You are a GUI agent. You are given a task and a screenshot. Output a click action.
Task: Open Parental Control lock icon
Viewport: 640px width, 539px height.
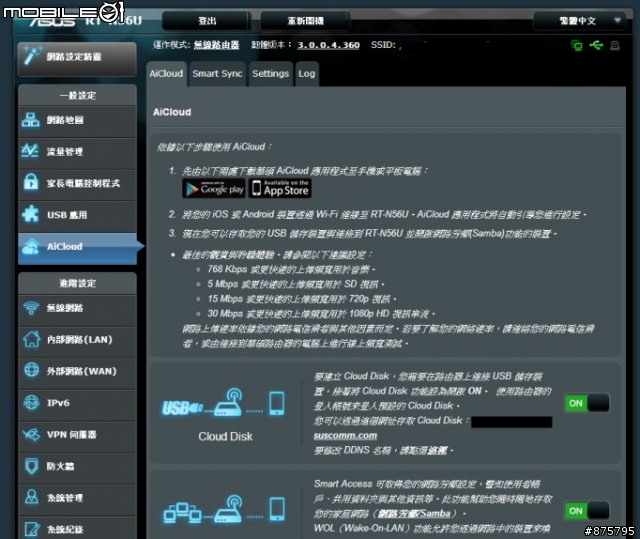[x=31, y=182]
